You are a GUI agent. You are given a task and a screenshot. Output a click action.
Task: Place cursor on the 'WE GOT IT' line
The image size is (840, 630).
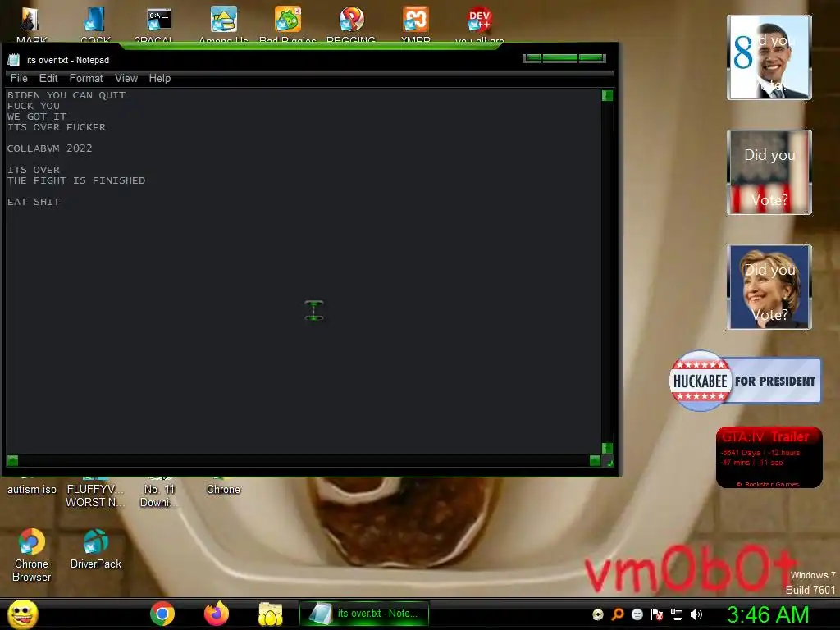click(x=37, y=116)
